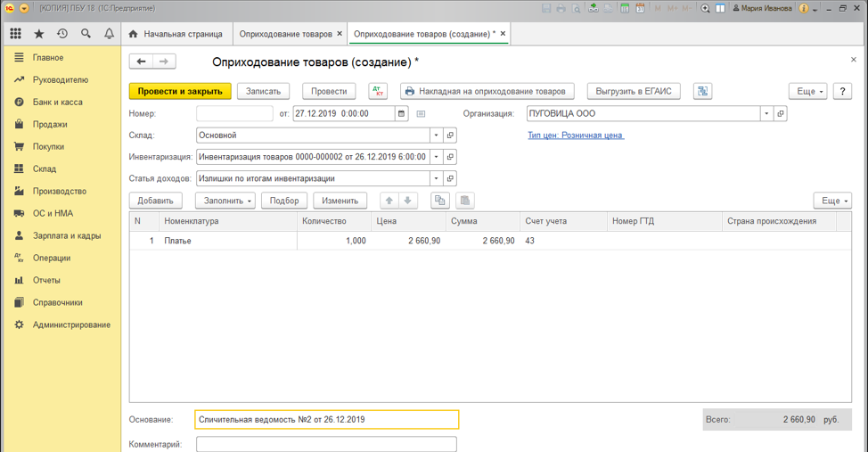Open notifications bell icon

[109, 34]
